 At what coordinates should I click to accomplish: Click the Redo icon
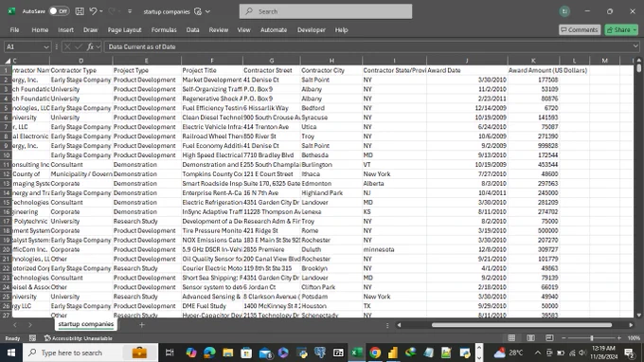click(x=112, y=11)
